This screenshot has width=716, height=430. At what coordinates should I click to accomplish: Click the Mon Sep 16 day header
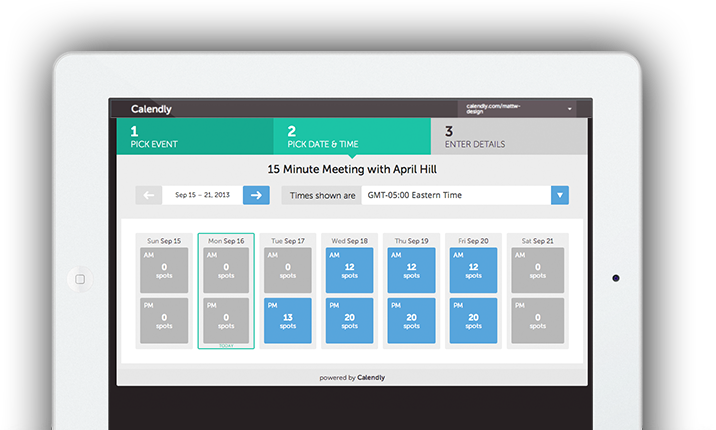point(226,241)
